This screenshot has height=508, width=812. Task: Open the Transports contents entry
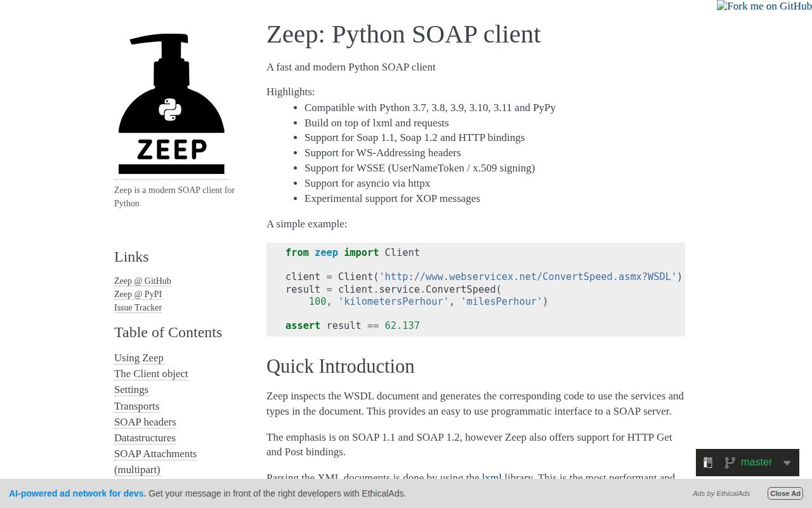136,406
